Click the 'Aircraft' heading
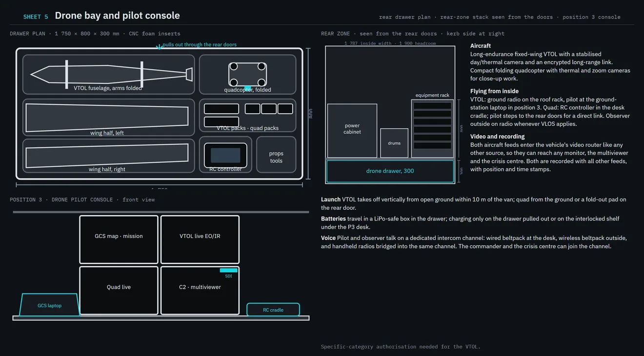Viewport: 644px width, 356px height. tap(481, 46)
